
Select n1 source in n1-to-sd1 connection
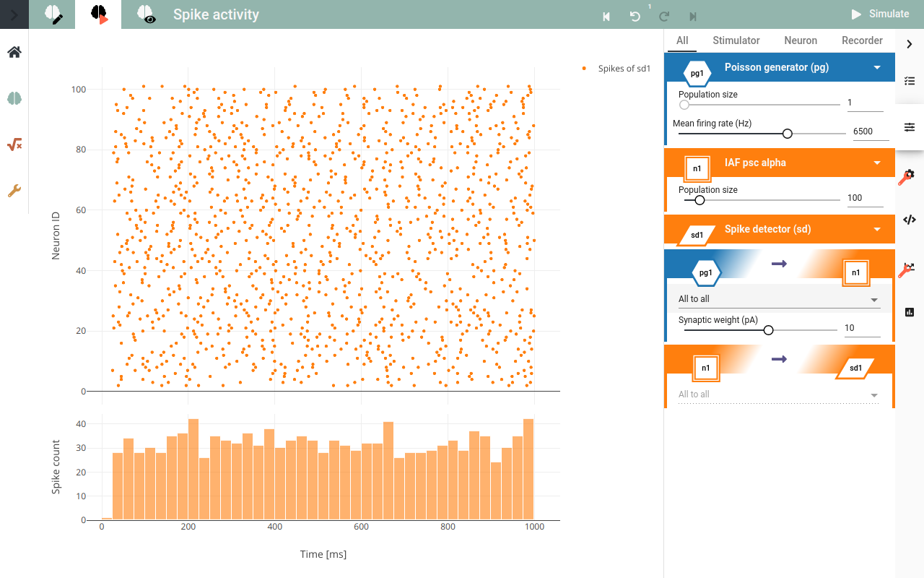(x=706, y=368)
